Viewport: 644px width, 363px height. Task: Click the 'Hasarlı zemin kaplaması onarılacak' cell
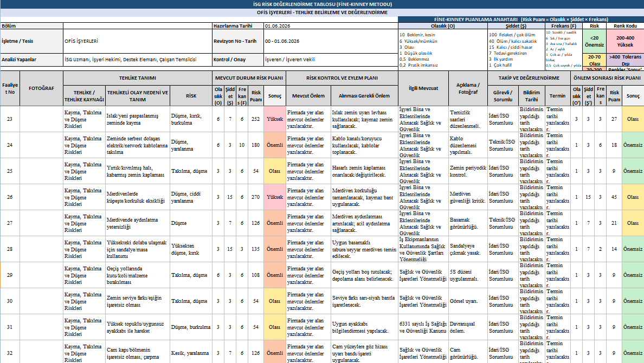(x=364, y=171)
